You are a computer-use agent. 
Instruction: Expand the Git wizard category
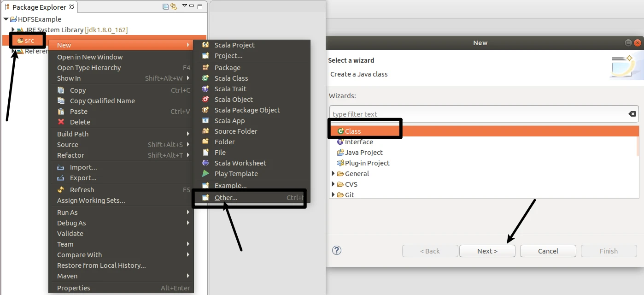click(334, 195)
